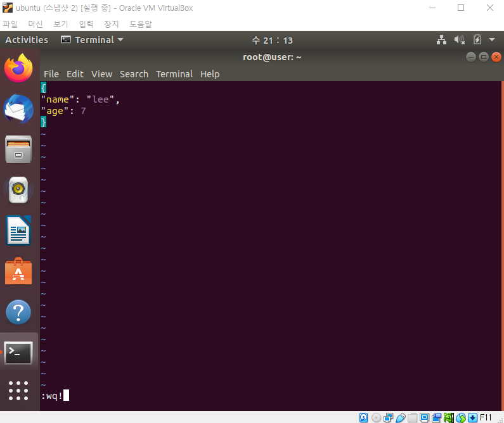Open the Terminal app menu dropdown
Screen dimensions: 504x423
coord(93,40)
